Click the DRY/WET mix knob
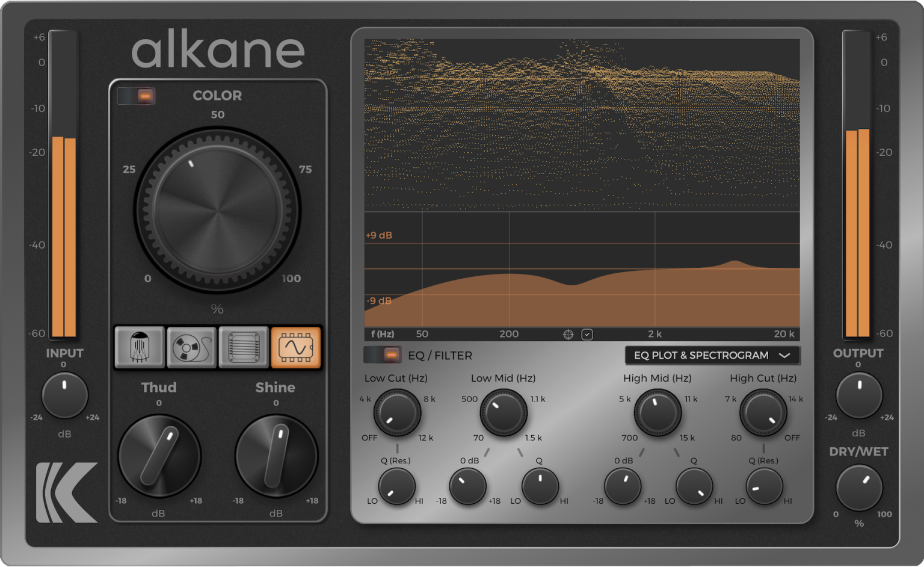The height and width of the screenshot is (567, 924). coord(858,488)
